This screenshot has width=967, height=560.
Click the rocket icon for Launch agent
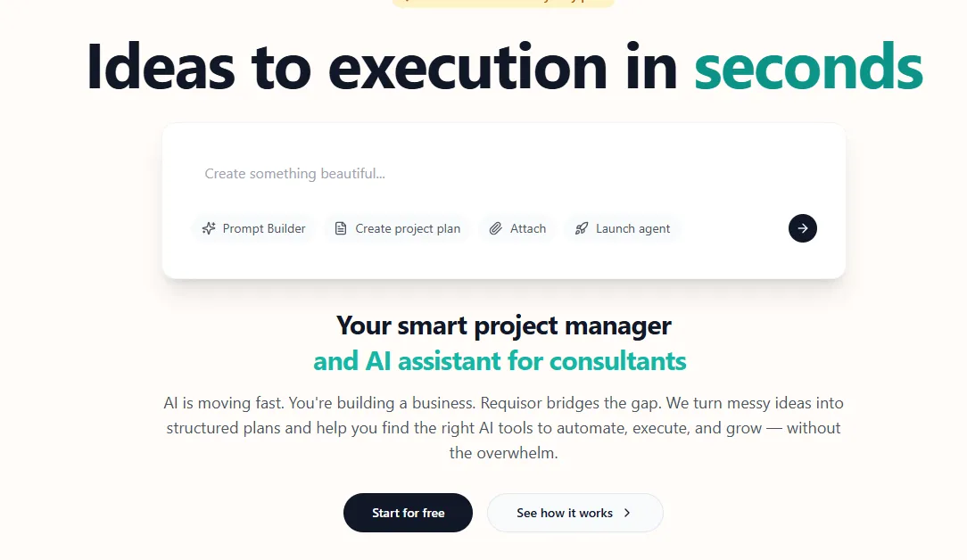click(x=581, y=228)
